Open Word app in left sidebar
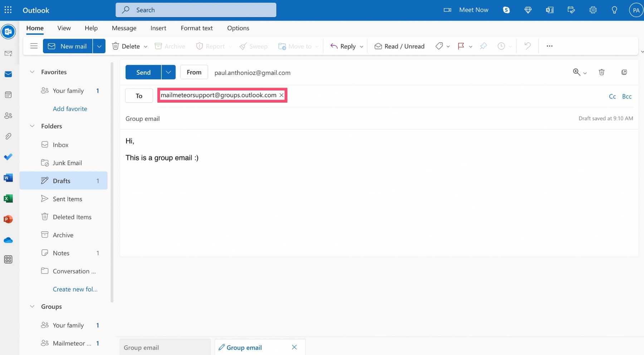The image size is (644, 355). tap(8, 178)
